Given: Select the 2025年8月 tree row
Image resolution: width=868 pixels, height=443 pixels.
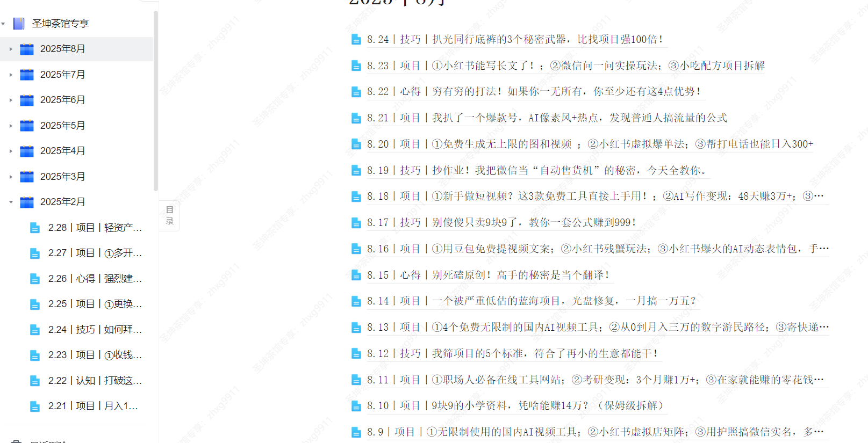Looking at the screenshot, I should point(76,49).
